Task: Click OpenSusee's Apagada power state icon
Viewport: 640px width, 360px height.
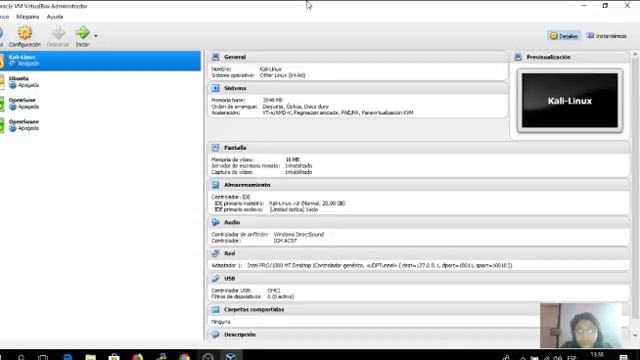Action: coord(13,128)
